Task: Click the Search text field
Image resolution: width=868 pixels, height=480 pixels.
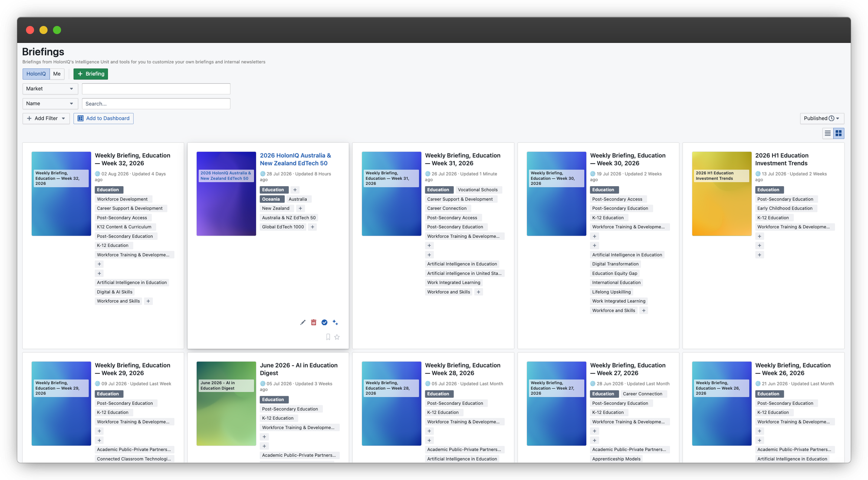Action: coord(156,104)
